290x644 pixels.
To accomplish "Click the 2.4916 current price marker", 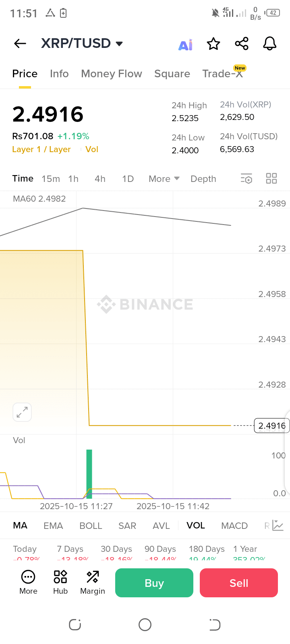I will pyautogui.click(x=272, y=425).
